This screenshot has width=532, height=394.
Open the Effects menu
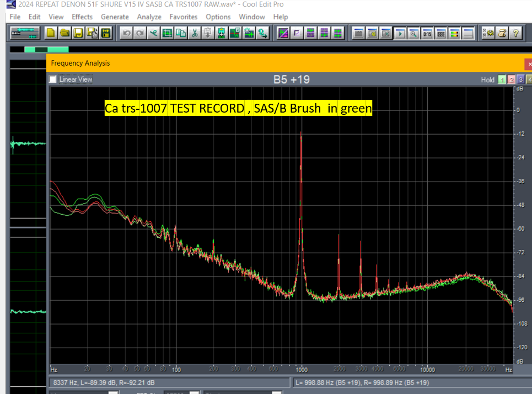point(82,17)
